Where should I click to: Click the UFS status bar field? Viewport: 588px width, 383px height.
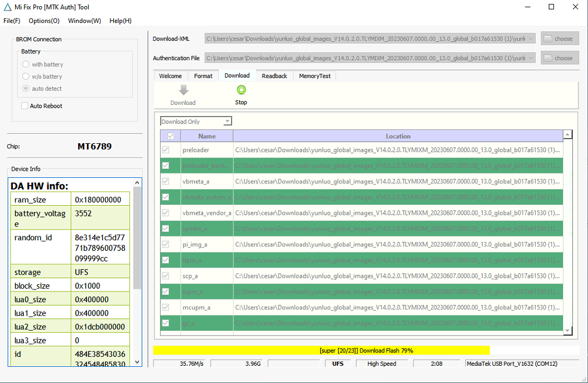click(338, 363)
